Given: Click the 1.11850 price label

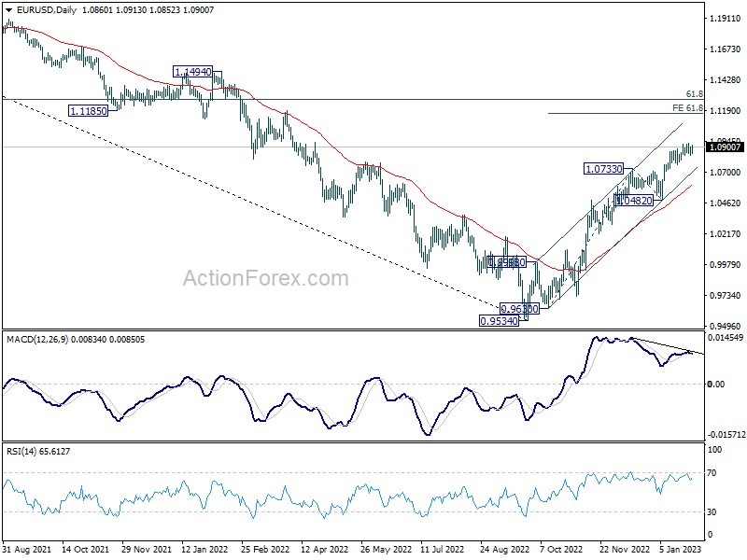Looking at the screenshot, I should pyautogui.click(x=88, y=111).
